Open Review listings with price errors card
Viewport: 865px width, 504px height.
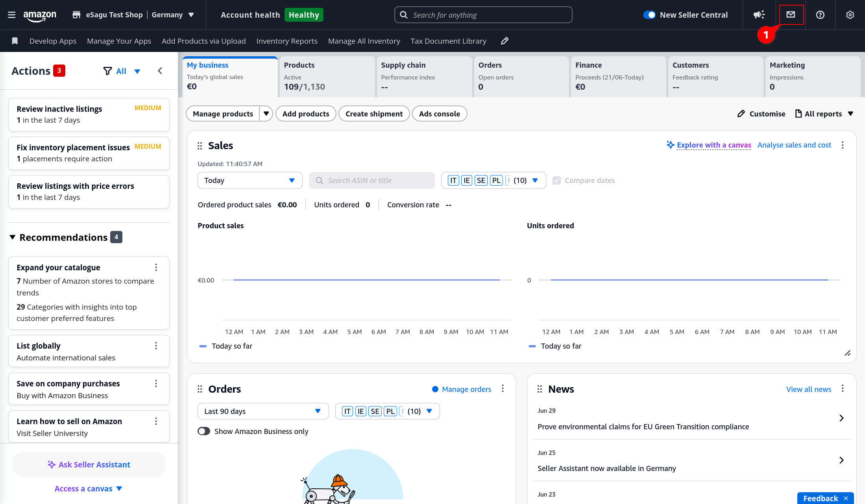coord(89,192)
